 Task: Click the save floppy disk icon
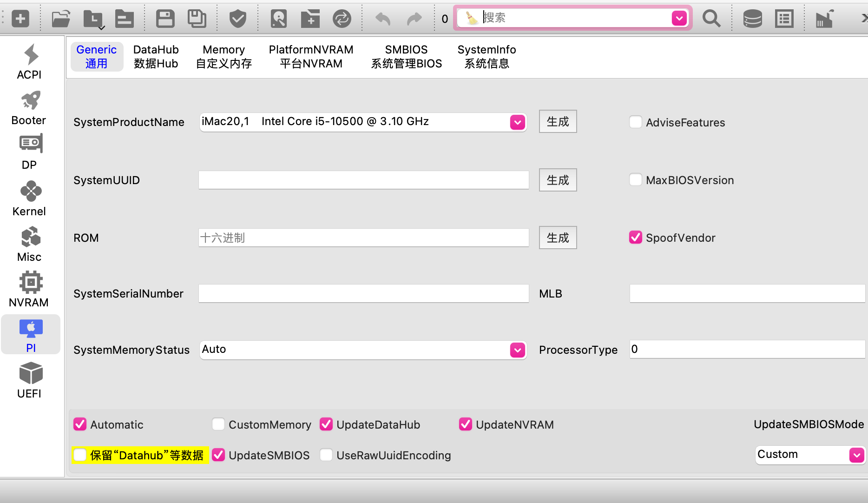[x=165, y=19]
